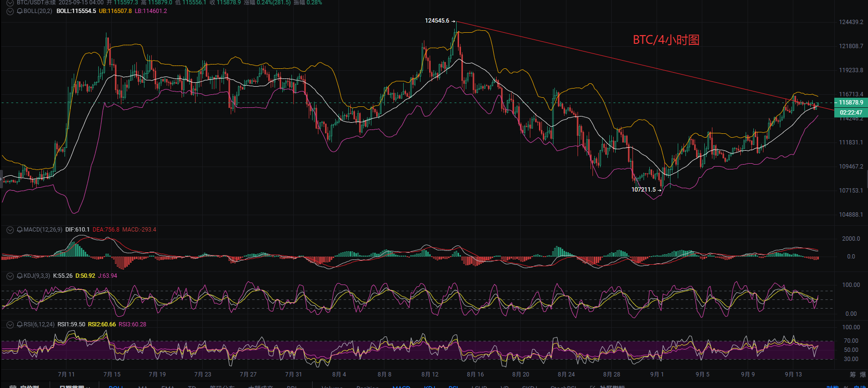Click the RSI3:60.28 value
This screenshot has height=388, width=868.
coord(132,324)
